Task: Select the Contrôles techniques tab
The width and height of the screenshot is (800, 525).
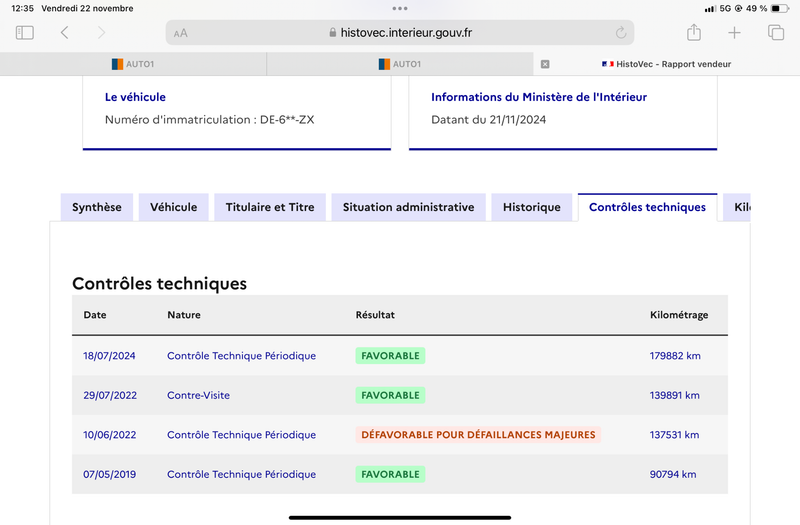Action: (x=647, y=207)
